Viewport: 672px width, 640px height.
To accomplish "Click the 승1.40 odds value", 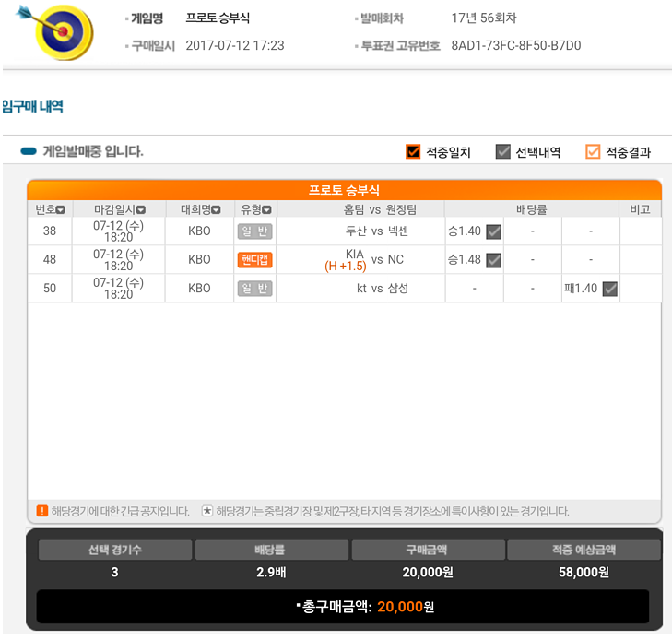I will pyautogui.click(x=465, y=231).
